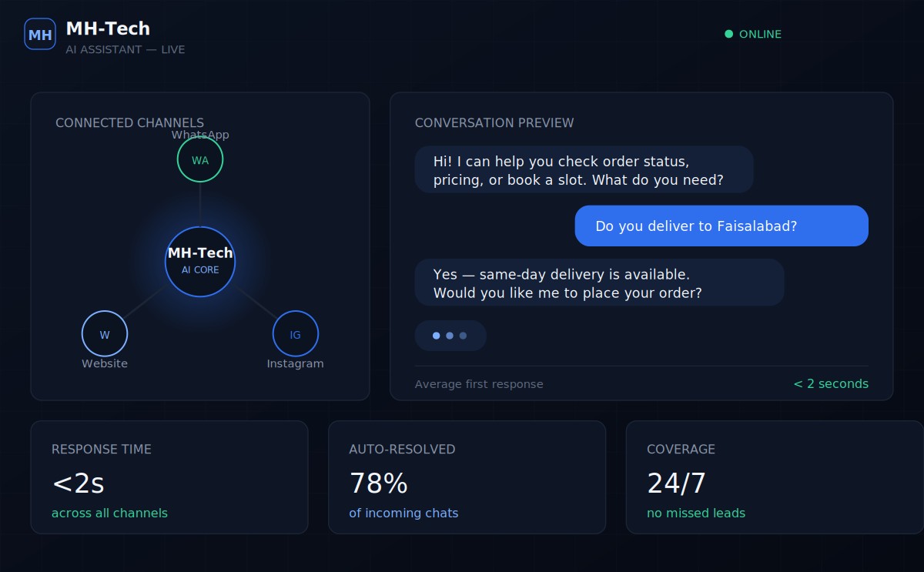Image resolution: width=924 pixels, height=572 pixels.
Task: Click 'across all channels' caption
Action: click(x=109, y=513)
